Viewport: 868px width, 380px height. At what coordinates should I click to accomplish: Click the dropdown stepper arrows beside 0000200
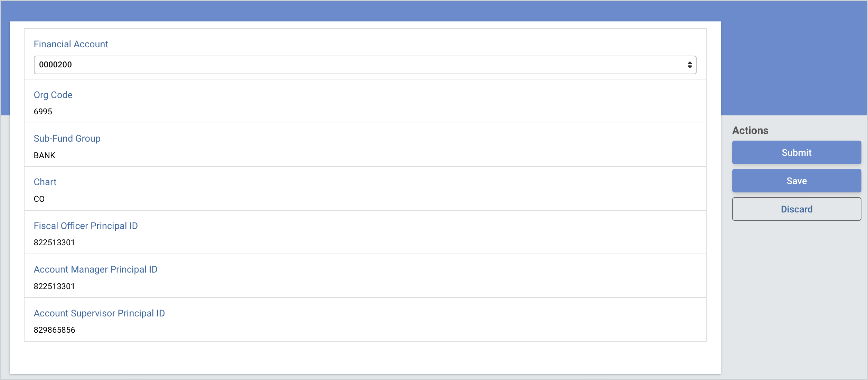(688, 65)
